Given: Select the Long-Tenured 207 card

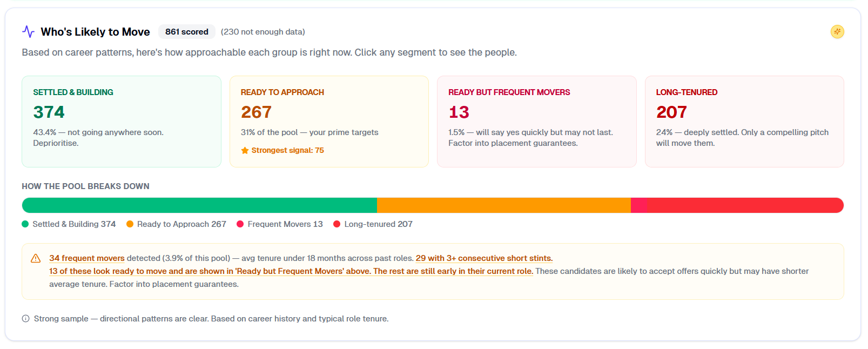Looking at the screenshot, I should click(x=744, y=121).
